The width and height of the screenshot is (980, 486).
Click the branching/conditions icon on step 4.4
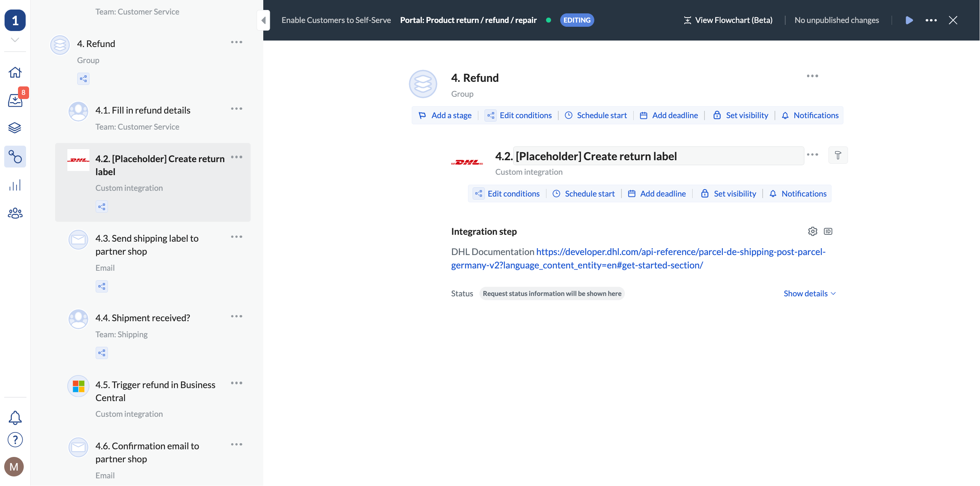click(102, 352)
